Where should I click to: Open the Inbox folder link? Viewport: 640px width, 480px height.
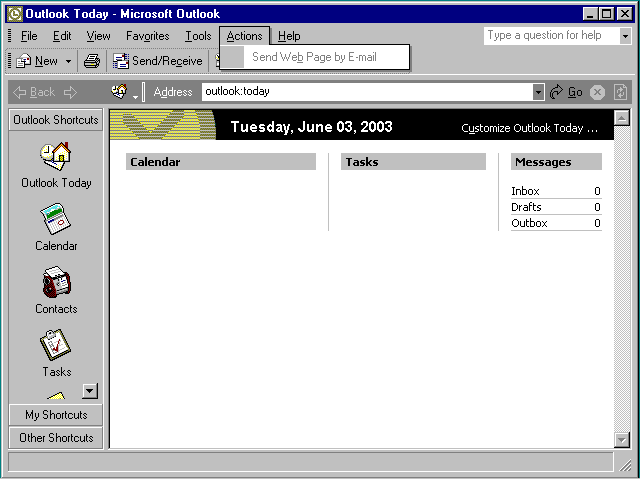coord(525,191)
